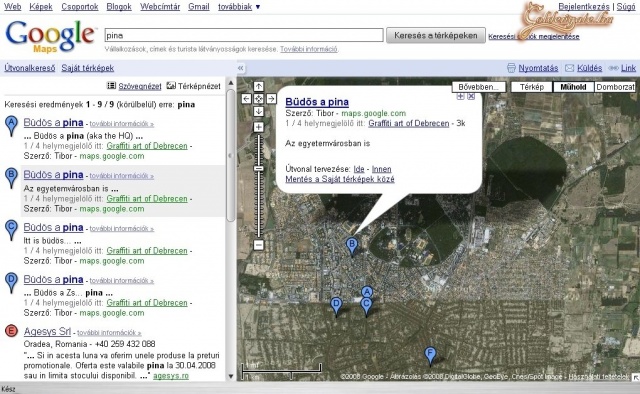Switch map to Műhold satellite view
Screen dimensions: 640x394
click(x=573, y=87)
